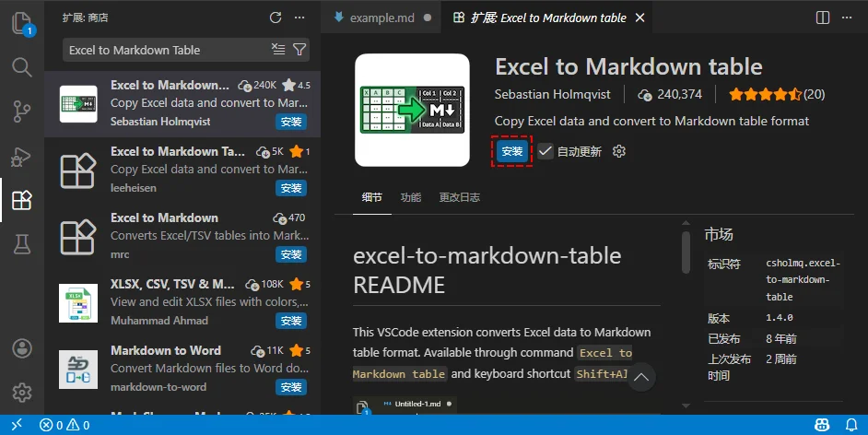
Task: Open the remote window status bar icon
Action: (x=18, y=425)
